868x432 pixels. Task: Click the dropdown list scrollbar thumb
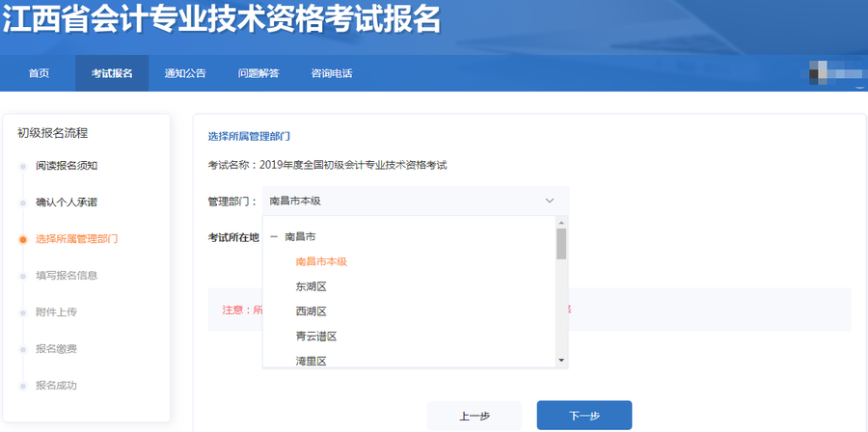[x=561, y=244]
